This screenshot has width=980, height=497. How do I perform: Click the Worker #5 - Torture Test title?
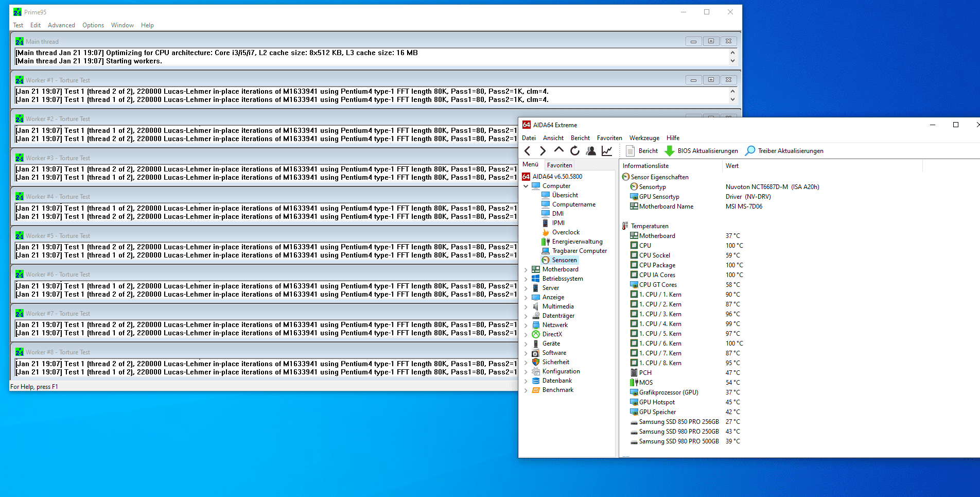(x=58, y=236)
